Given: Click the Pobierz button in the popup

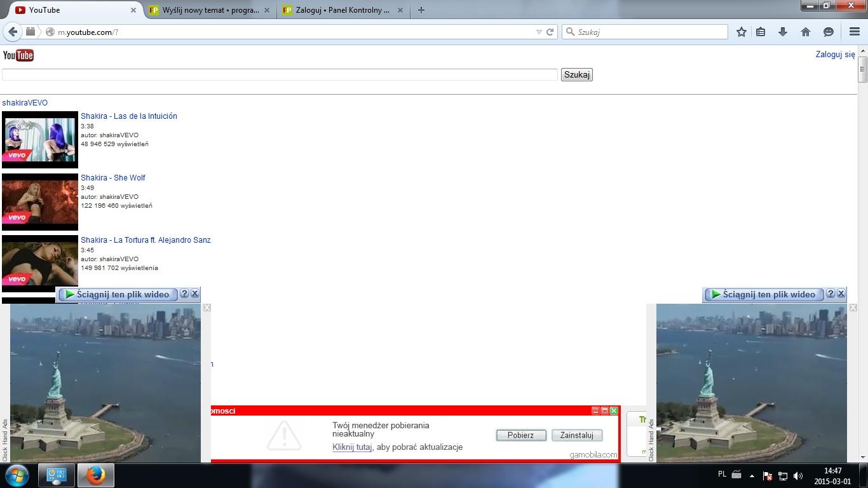Looking at the screenshot, I should [521, 435].
